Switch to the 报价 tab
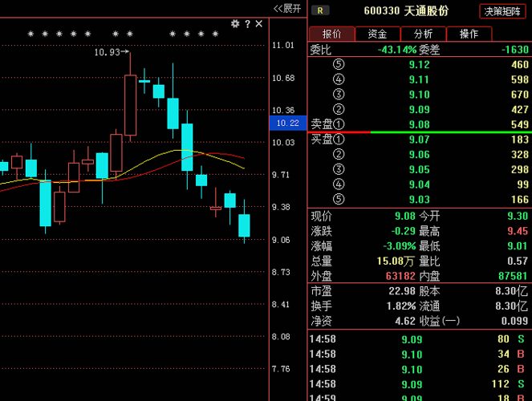Screen dimensions: 532x401 tap(332, 34)
